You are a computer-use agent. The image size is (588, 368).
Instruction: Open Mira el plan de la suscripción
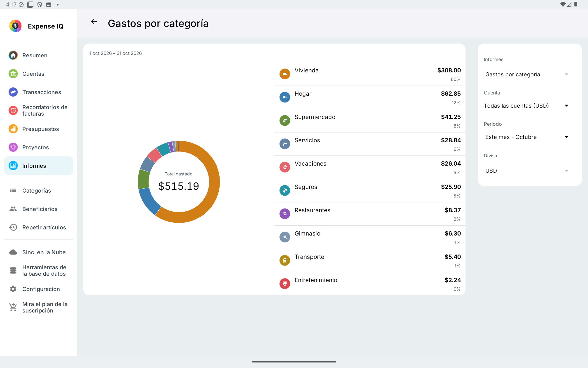39,307
